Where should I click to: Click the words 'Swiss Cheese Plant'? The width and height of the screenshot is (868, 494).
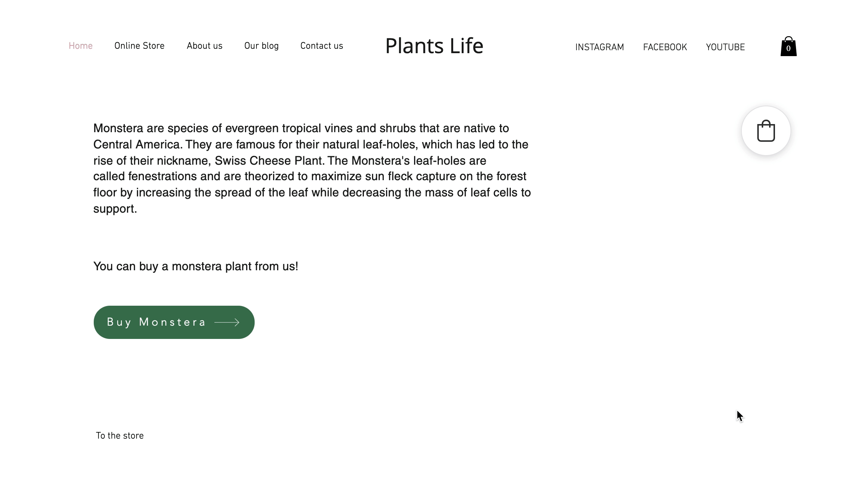269,161
